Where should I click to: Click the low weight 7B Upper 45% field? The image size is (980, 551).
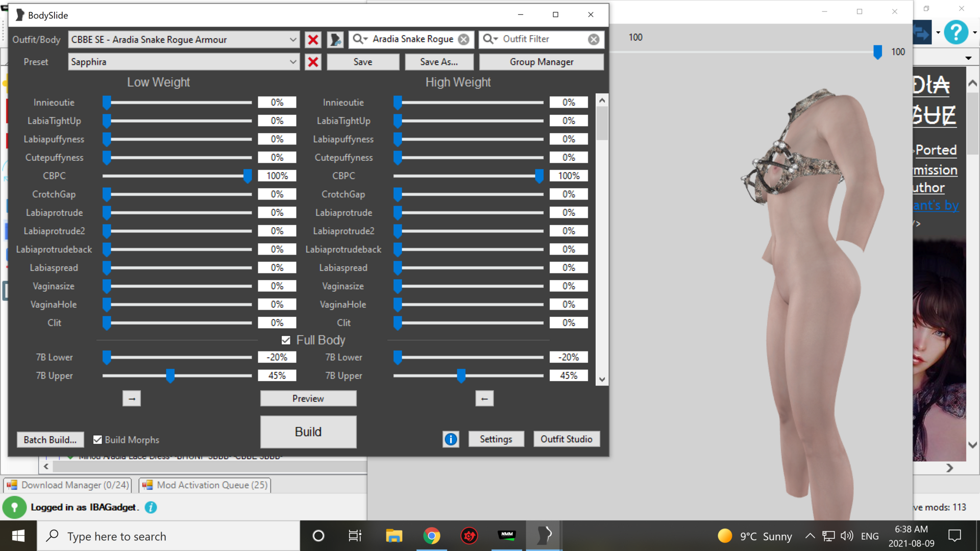(277, 376)
